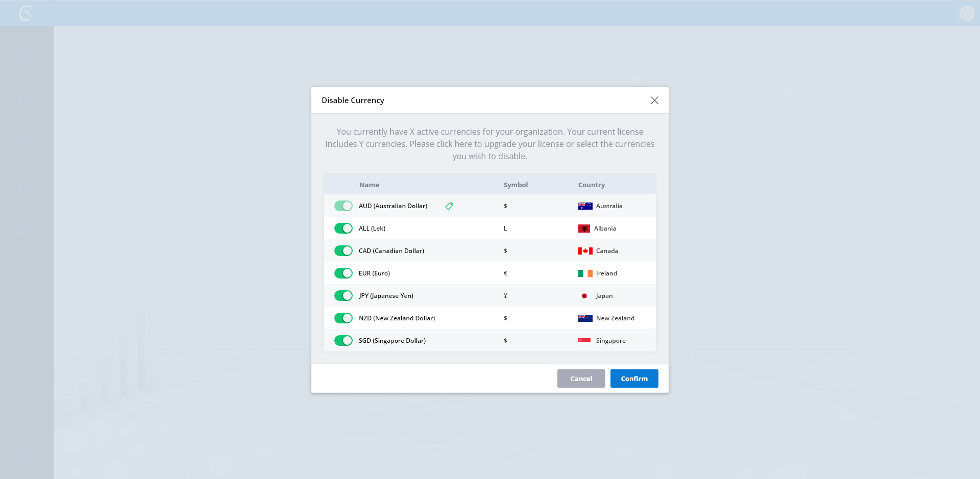
Task: Click the green tag icon beside AUD
Action: 449,206
